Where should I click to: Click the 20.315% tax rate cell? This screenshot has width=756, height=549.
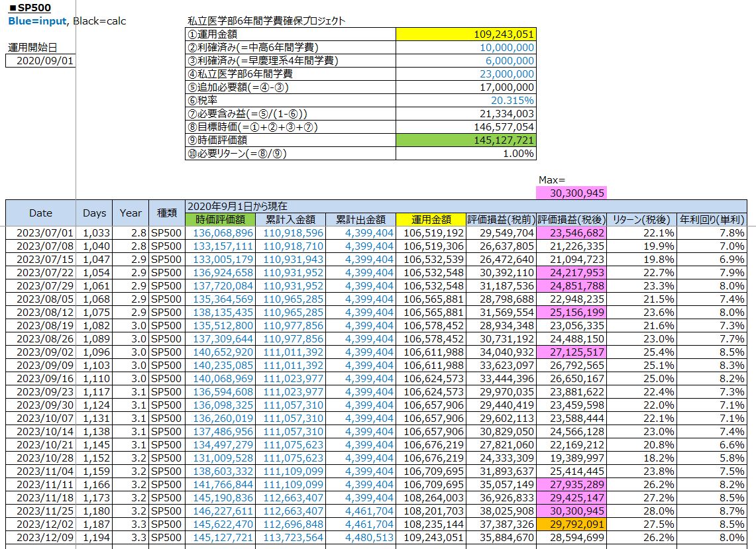coord(465,101)
